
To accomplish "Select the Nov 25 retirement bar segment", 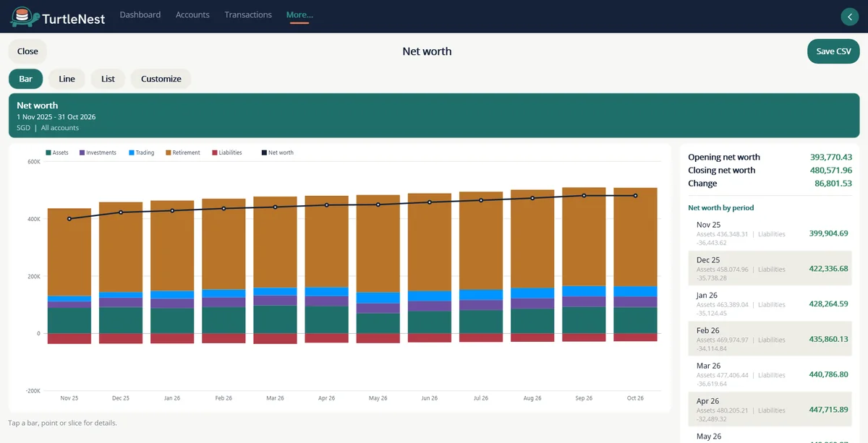I will (69, 251).
